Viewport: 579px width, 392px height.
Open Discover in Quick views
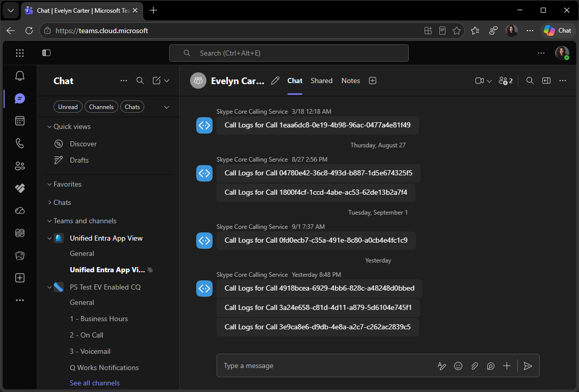(83, 144)
